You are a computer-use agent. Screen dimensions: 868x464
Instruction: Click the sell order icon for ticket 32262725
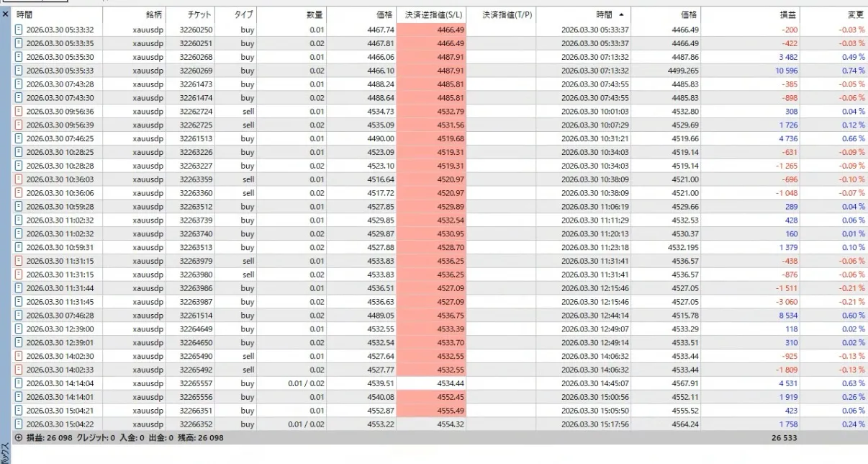click(x=19, y=125)
